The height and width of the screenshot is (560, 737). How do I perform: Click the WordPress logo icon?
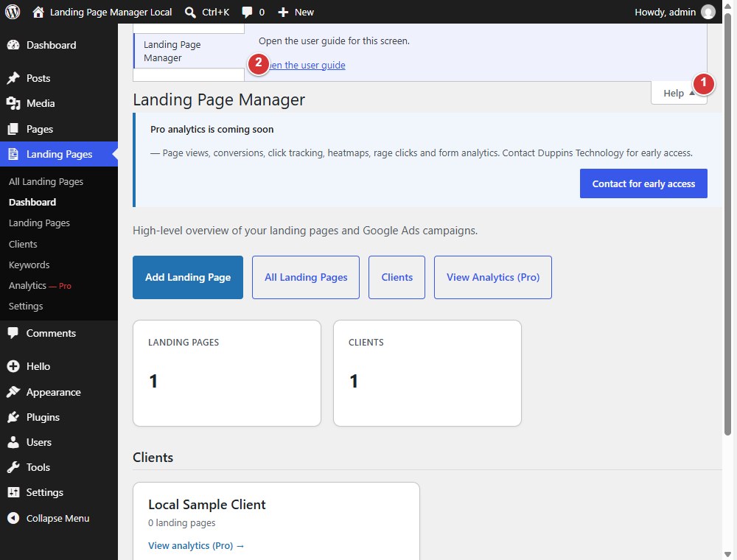pos(13,12)
